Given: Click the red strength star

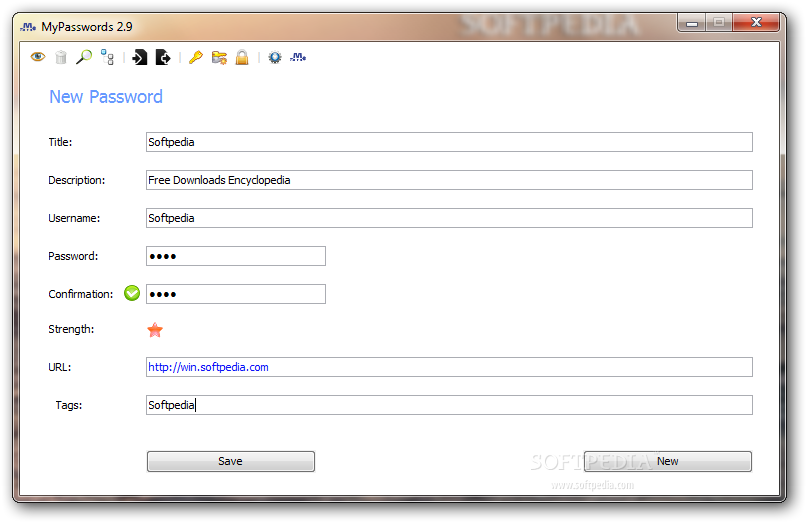Looking at the screenshot, I should coord(155,330).
